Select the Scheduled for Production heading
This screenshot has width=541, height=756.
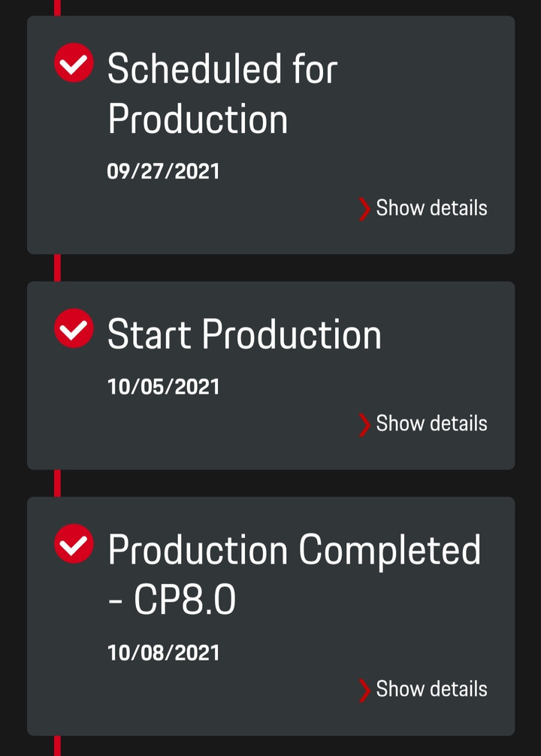(222, 93)
